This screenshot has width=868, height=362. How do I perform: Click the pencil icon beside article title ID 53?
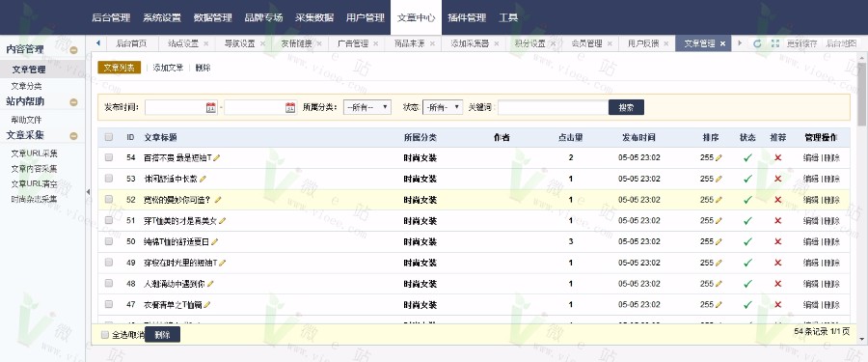(203, 179)
